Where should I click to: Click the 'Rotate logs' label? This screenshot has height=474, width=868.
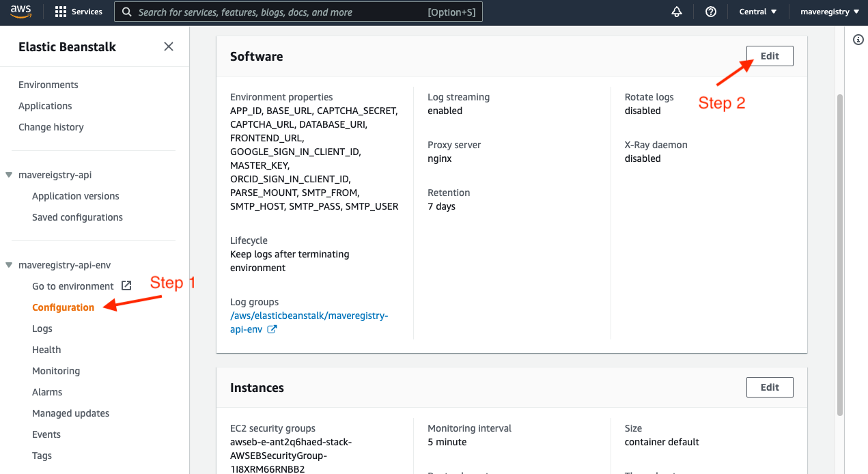point(649,97)
